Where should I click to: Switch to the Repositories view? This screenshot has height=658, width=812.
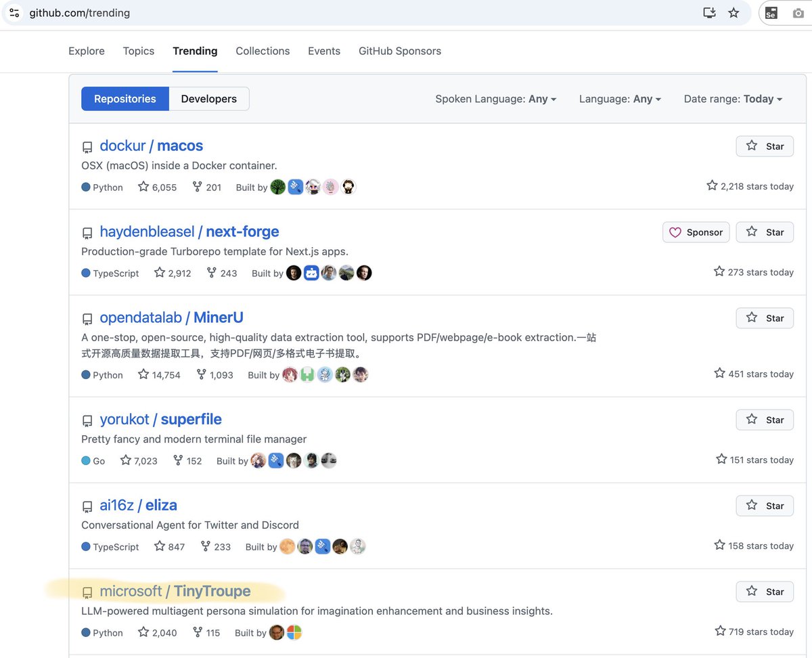tap(125, 99)
